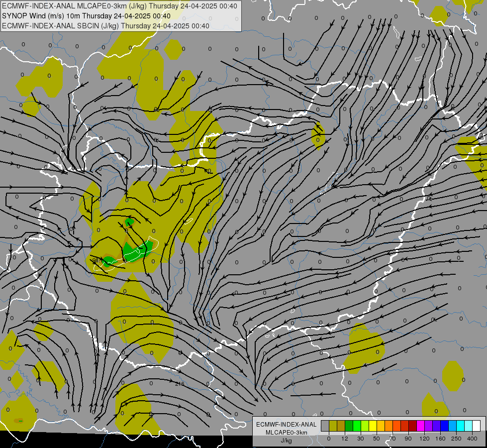Screen dimensions: 487x448
Task: Click the legend scale label 70
Action: [x=392, y=439]
